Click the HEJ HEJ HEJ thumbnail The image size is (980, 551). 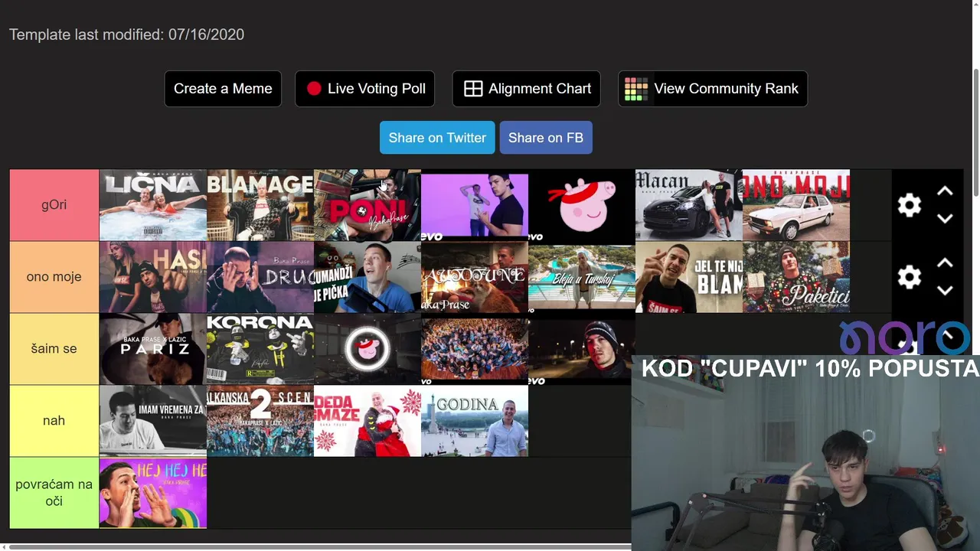(153, 493)
